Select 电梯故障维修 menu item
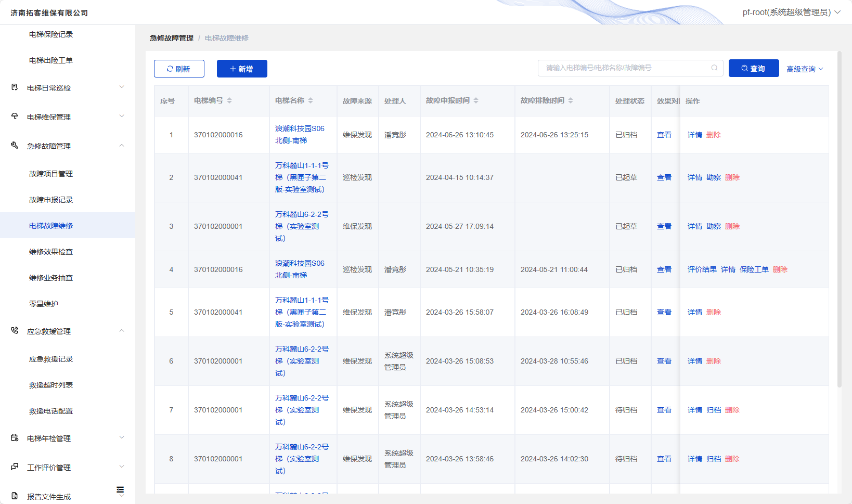The image size is (852, 504). tap(68, 225)
